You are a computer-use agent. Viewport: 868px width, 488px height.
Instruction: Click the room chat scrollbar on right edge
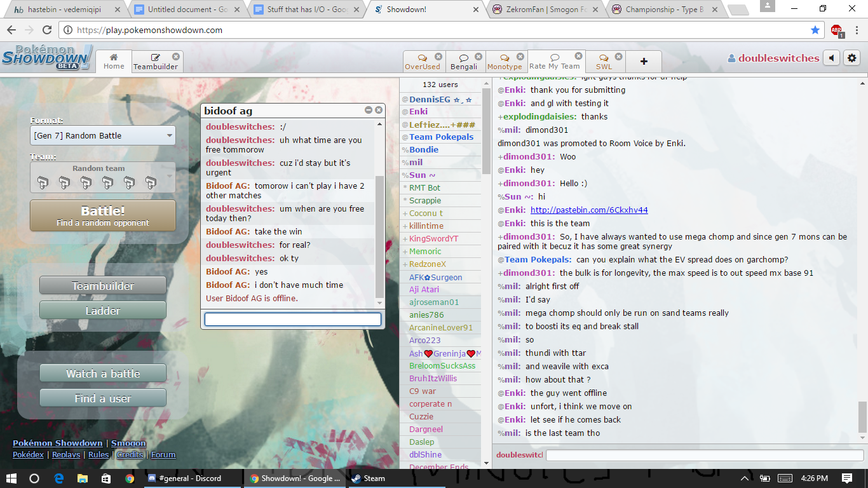pos(862,416)
